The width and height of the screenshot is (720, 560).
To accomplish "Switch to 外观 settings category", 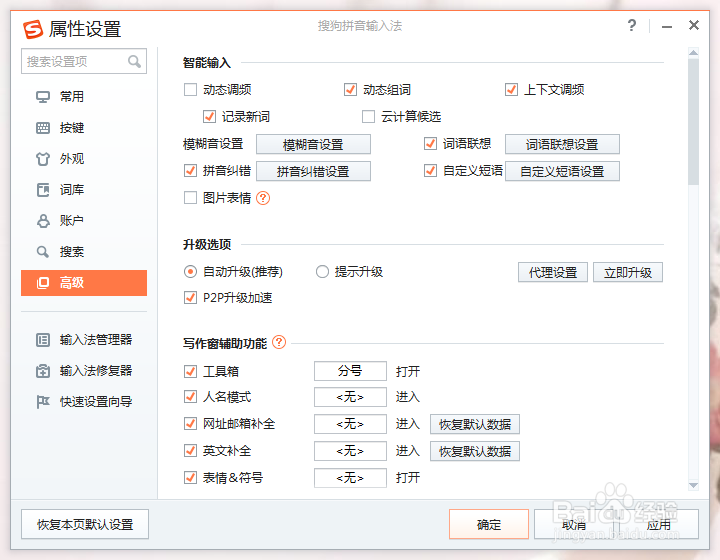I will [84, 159].
